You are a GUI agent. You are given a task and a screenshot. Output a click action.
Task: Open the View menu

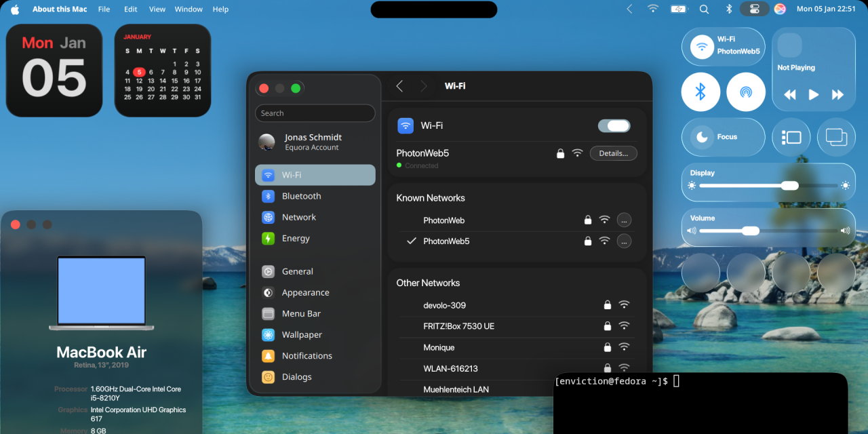tap(157, 9)
